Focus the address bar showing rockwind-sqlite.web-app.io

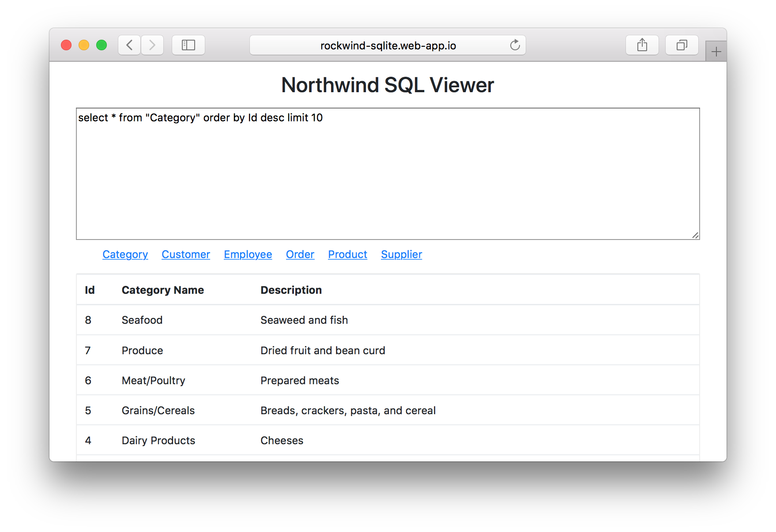[388, 45]
